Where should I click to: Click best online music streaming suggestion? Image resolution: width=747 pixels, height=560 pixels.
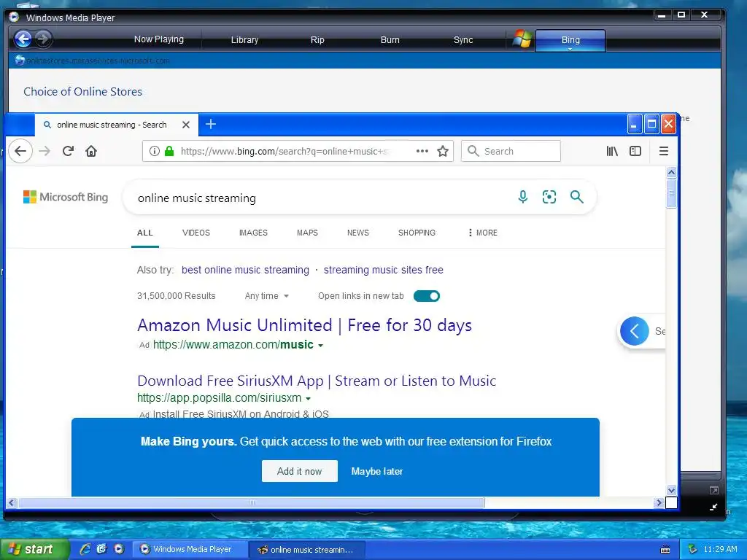245,270
